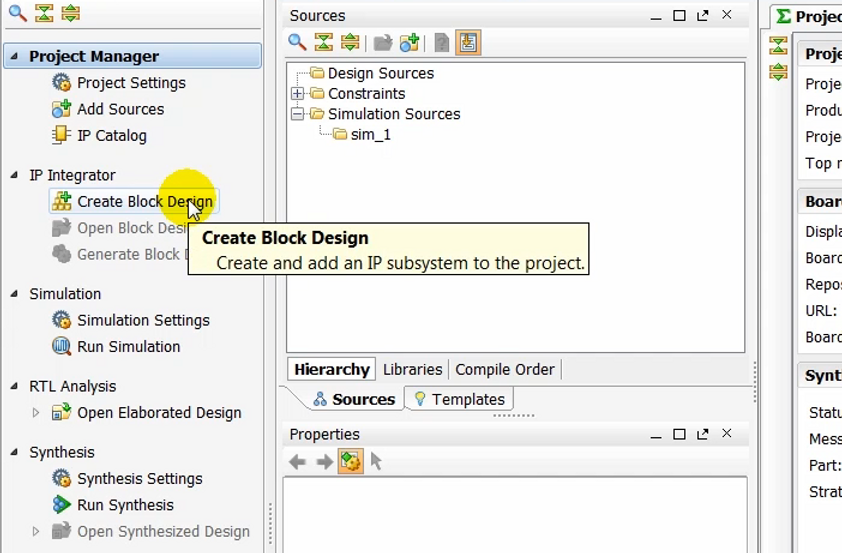The image size is (842, 553).
Task: Toggle the highlighted rightmost Sources toolbar button
Action: point(468,42)
